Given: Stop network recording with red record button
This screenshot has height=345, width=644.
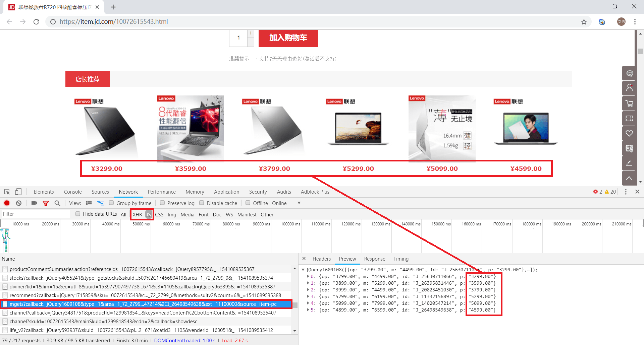Looking at the screenshot, I should click(7, 203).
